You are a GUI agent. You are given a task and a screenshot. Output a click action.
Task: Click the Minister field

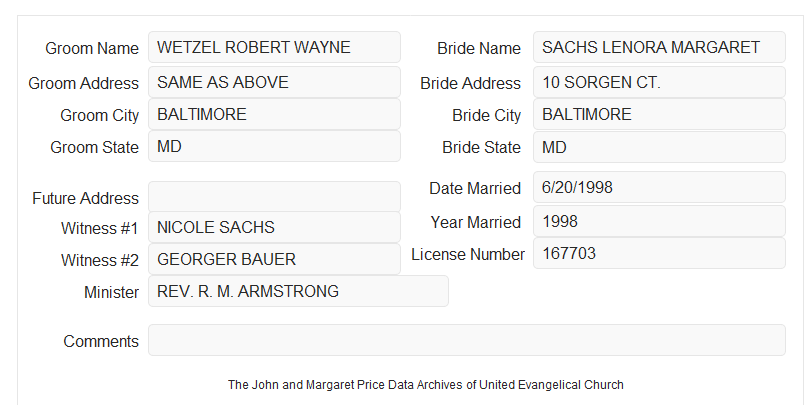pyautogui.click(x=298, y=291)
